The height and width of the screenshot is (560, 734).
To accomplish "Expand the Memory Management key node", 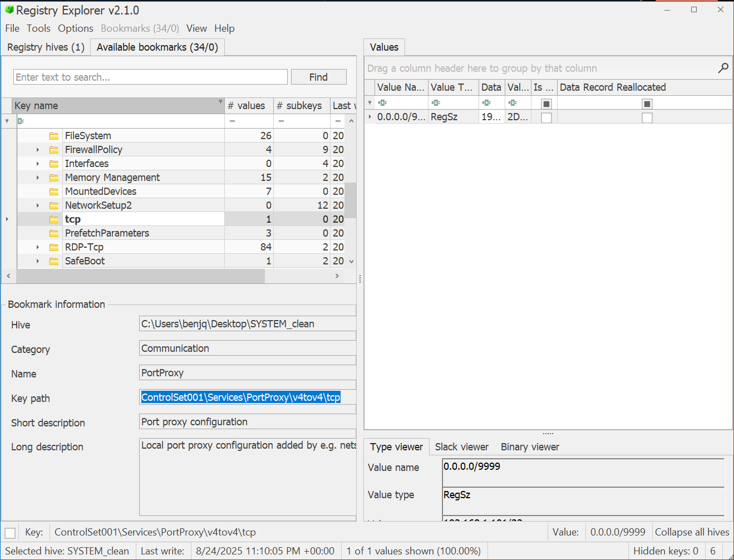I will 38,178.
